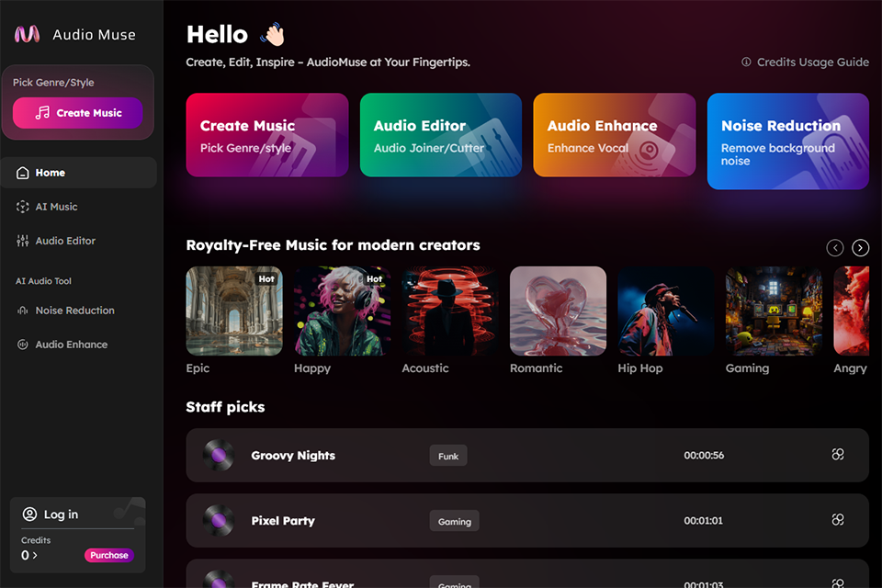Click the Gaming tag on Pixel Party
Image resolution: width=882 pixels, height=588 pixels.
[x=455, y=521]
